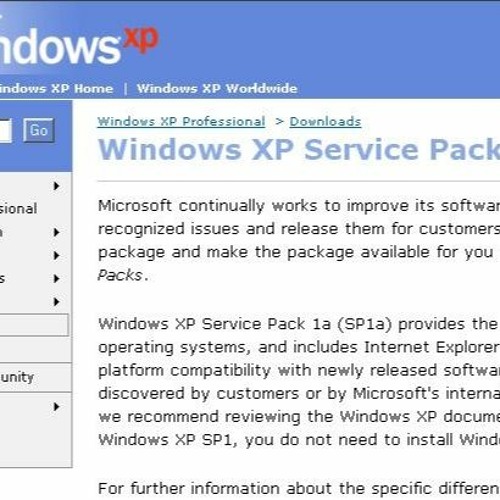Expand the sidebar arrow below 'unity' item
500x500 pixels.
click(x=57, y=407)
